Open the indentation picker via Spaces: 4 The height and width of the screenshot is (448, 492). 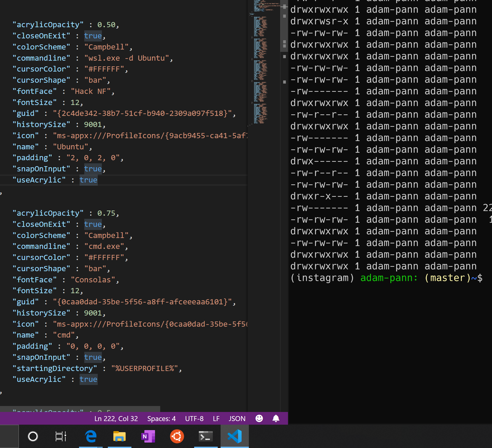161,418
